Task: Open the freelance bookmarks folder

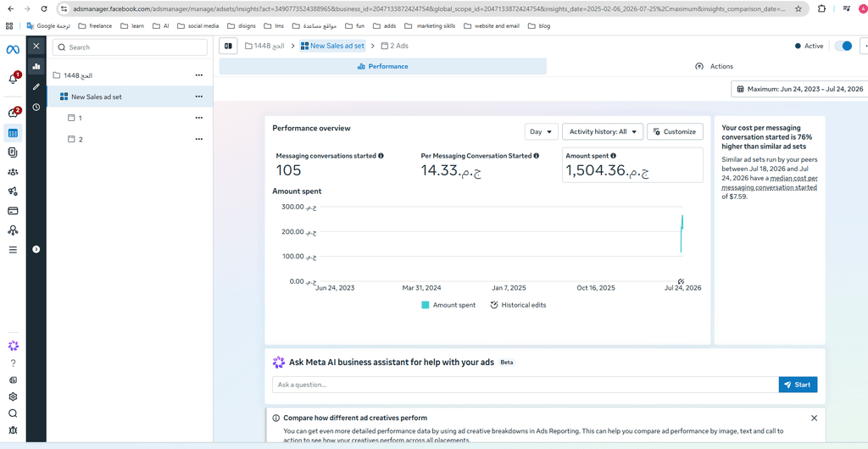Action: [95, 26]
